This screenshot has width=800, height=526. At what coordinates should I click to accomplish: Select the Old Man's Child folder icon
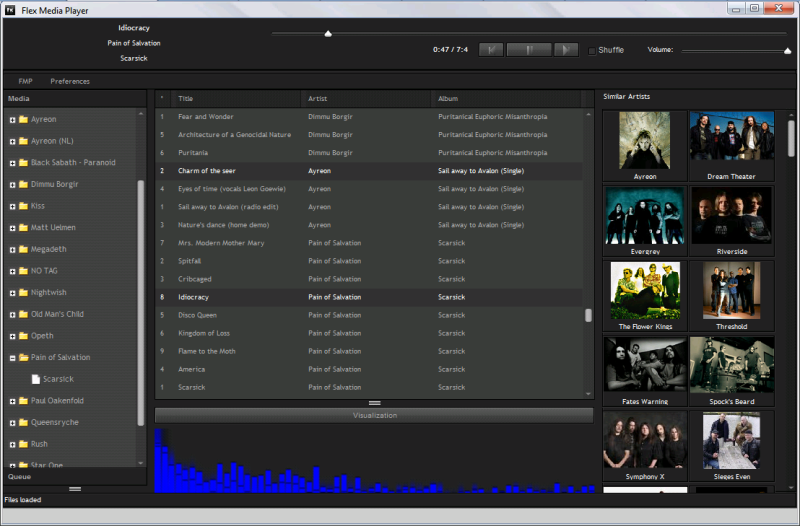23,314
